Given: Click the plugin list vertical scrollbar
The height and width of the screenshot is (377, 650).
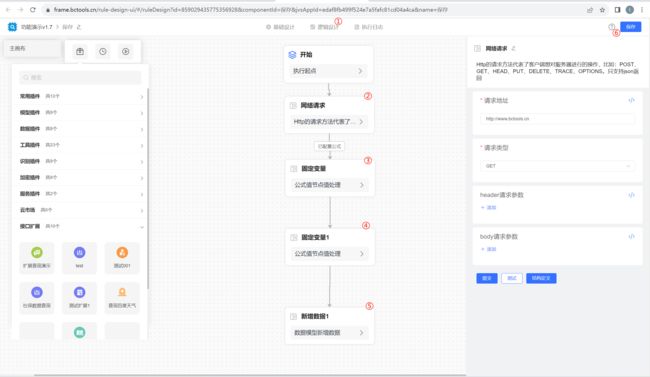Looking at the screenshot, I should tap(148, 189).
